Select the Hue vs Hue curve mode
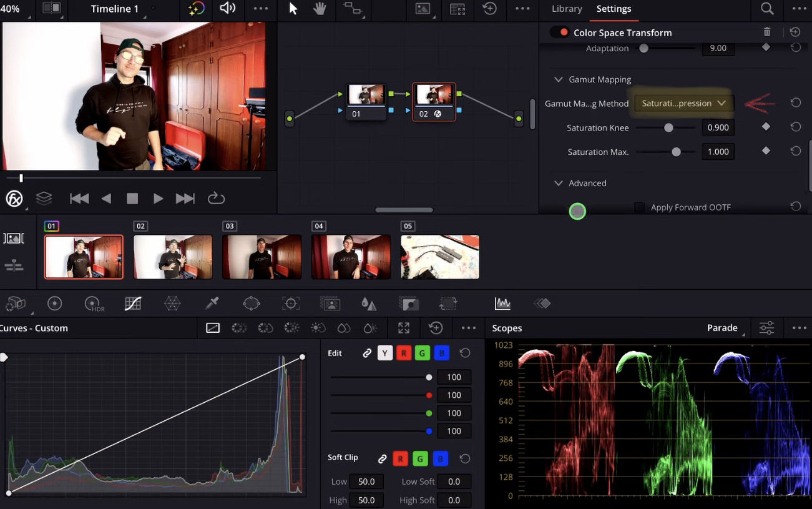Viewport: 812px width, 509px height. point(239,328)
